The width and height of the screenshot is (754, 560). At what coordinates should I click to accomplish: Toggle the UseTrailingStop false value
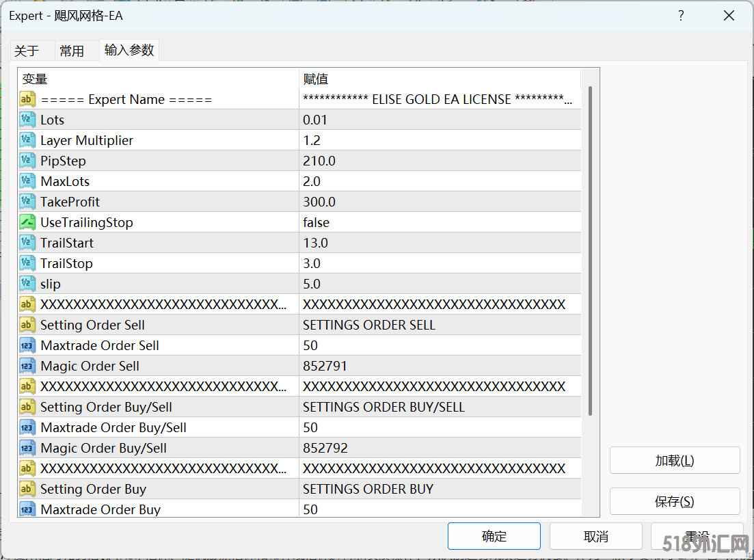(316, 222)
